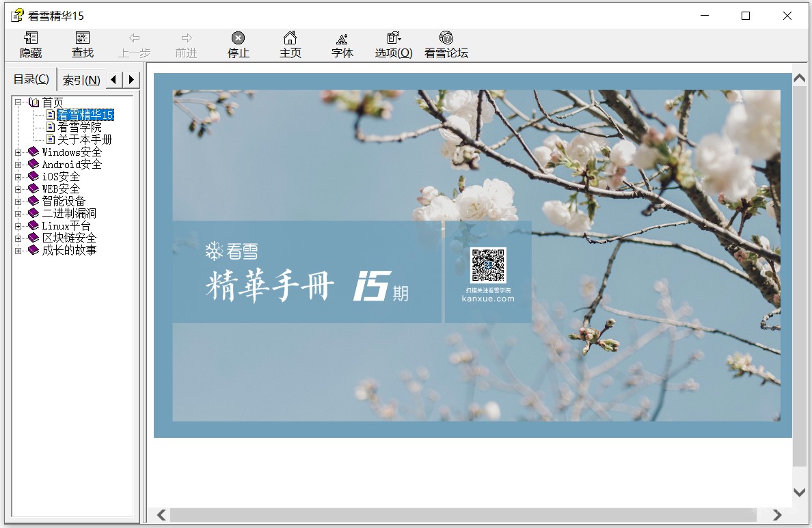Click the vertical scrollbar up arrow
This screenshot has width=812, height=528.
(800, 79)
